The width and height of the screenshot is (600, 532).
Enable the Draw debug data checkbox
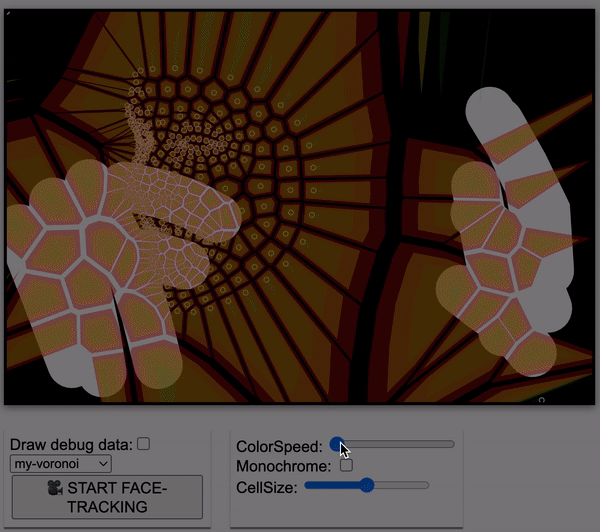pos(143,444)
